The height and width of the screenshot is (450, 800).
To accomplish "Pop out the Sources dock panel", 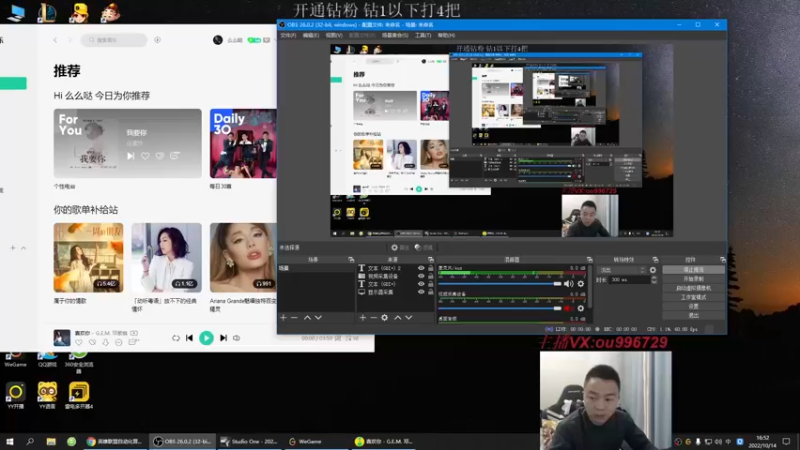I will 431,260.
